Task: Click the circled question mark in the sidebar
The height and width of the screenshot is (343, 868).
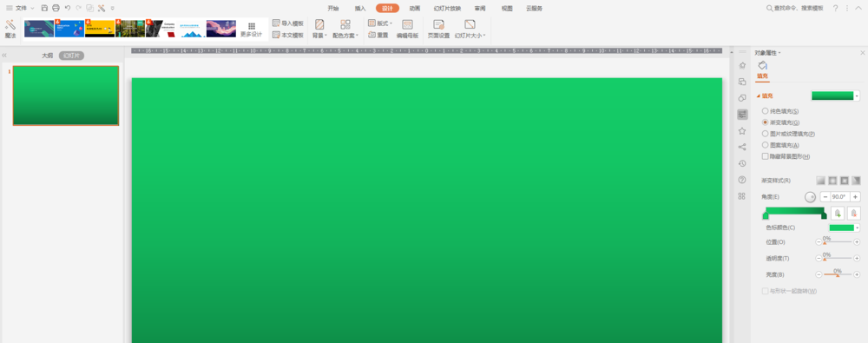Action: pos(742,180)
